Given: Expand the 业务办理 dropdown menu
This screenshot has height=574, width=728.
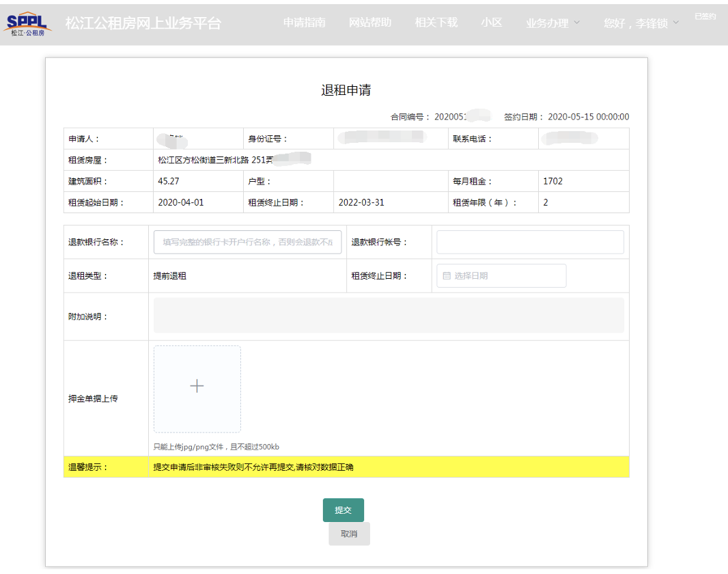Looking at the screenshot, I should 552,23.
